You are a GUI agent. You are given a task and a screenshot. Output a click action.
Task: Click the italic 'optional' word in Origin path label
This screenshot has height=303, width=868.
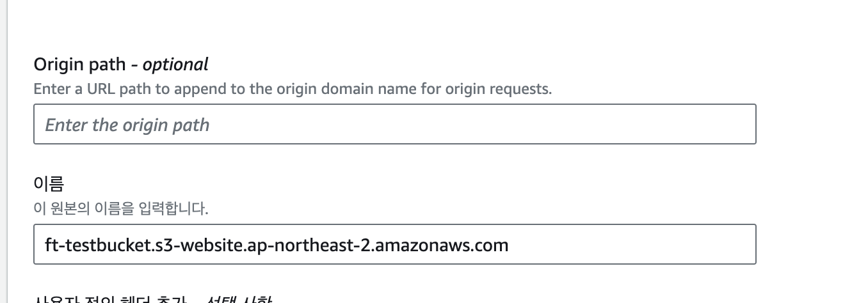175,65
